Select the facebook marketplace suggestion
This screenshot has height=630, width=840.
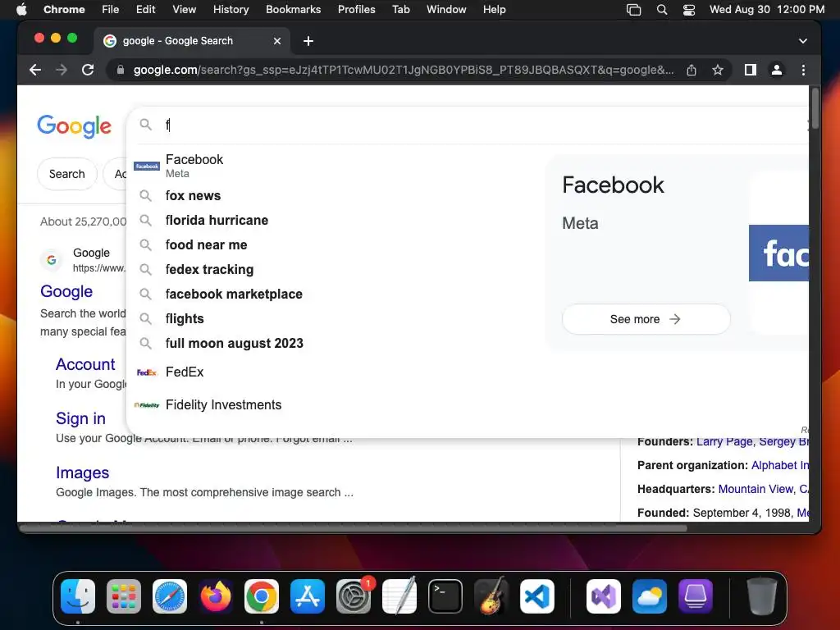[335, 294]
